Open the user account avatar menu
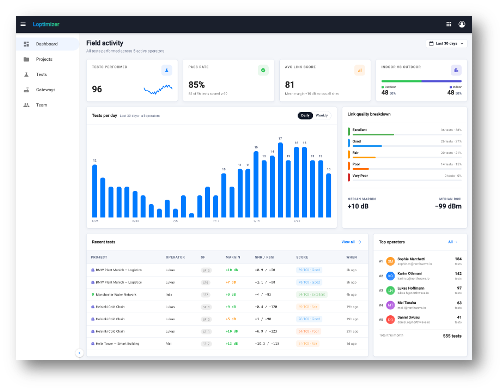Viewport: 503px width, 391px height. (x=462, y=24)
